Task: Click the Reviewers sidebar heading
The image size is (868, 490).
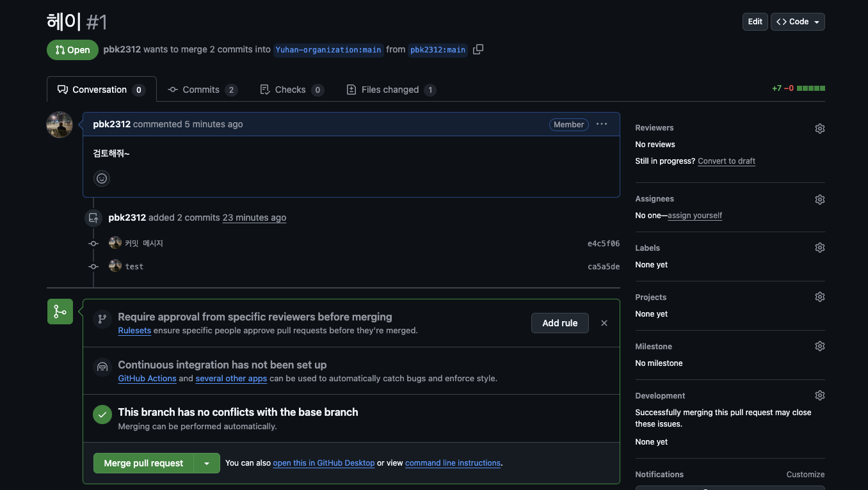Action: [x=654, y=128]
